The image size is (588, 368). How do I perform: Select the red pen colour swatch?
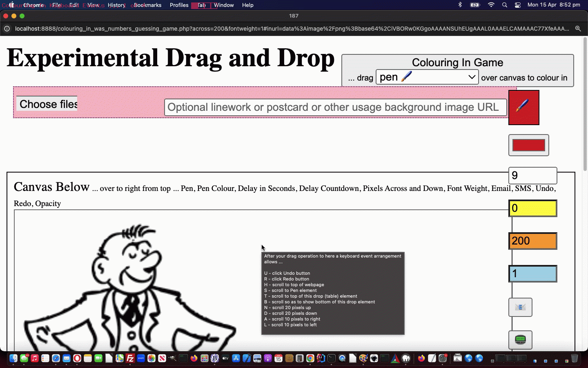pos(528,145)
